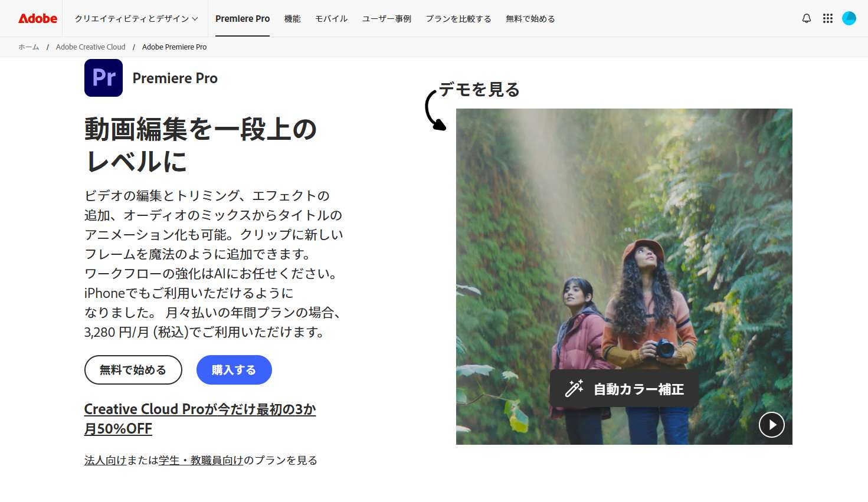Select the Premiere Pro nav tab
Viewport: 868px width, 502px height.
pos(243,19)
